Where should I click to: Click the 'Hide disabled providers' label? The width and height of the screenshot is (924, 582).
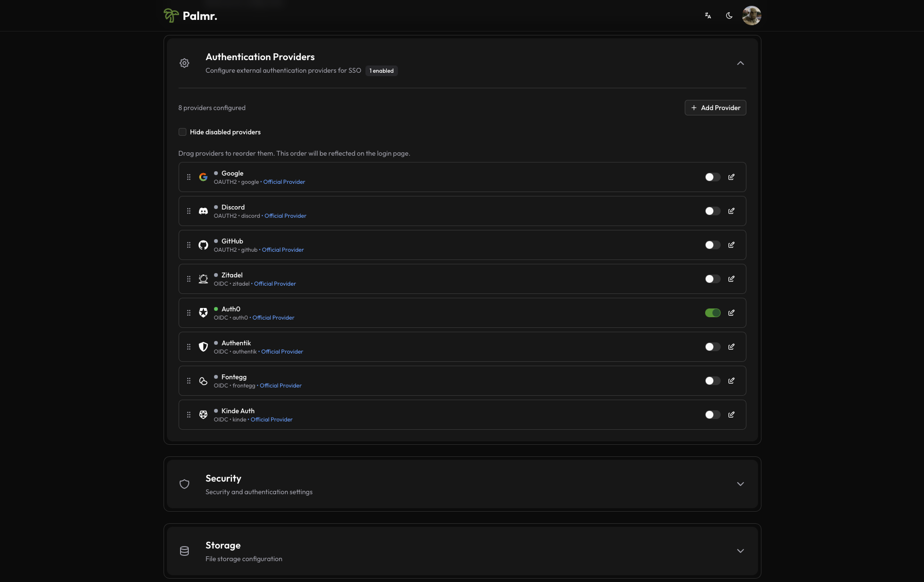pyautogui.click(x=225, y=132)
